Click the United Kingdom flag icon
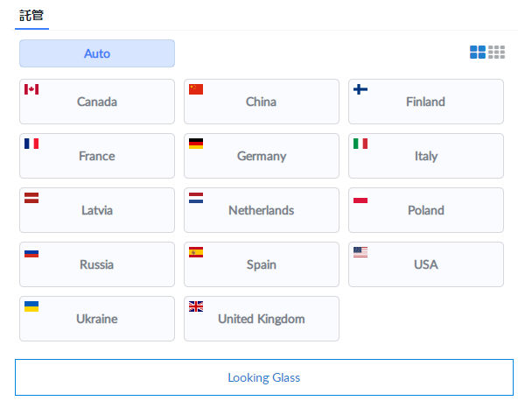The height and width of the screenshot is (408, 532). [196, 306]
